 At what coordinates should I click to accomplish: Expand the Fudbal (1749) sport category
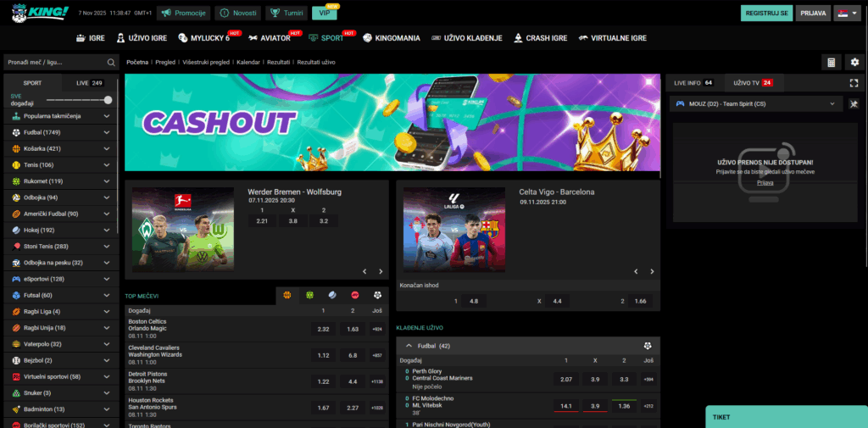[x=107, y=132]
